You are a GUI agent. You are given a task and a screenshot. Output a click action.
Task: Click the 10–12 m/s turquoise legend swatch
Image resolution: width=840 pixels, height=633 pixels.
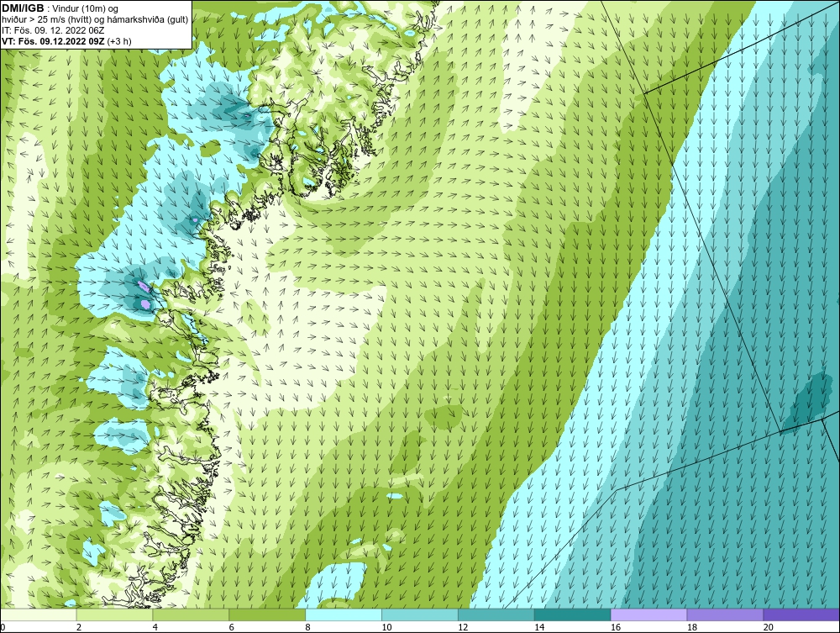420,615
